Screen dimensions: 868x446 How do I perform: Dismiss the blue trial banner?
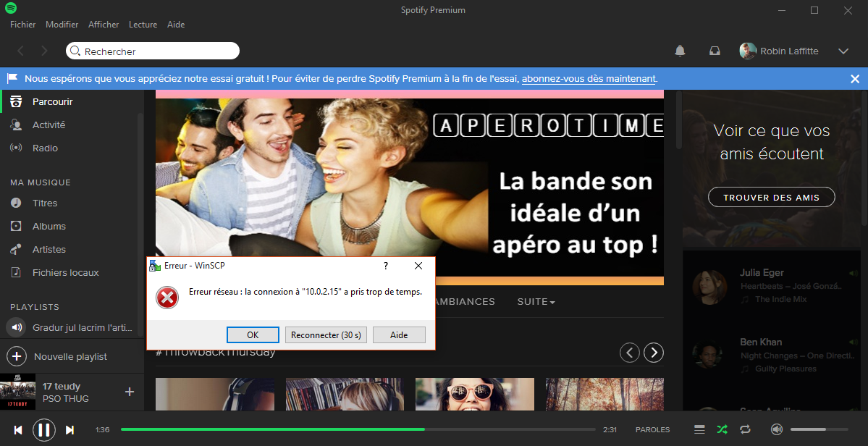click(x=855, y=79)
